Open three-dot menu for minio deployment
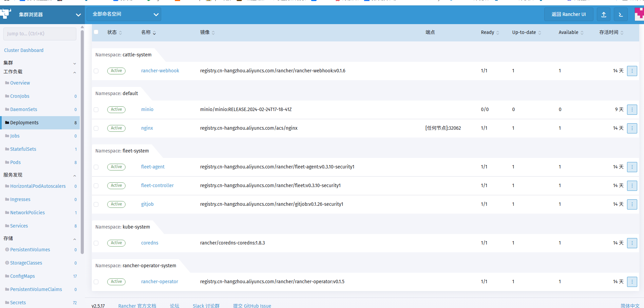This screenshot has width=644, height=308. 632,110
